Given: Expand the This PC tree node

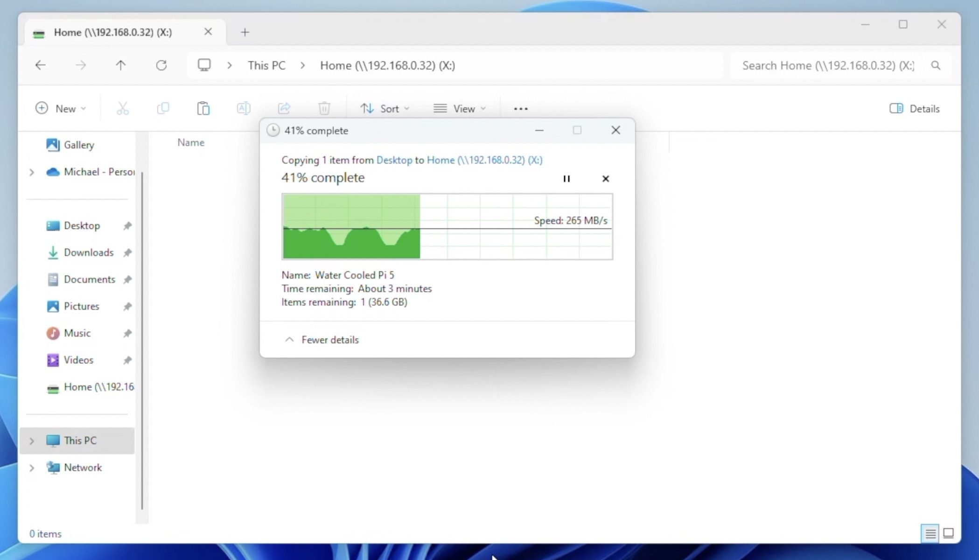Looking at the screenshot, I should (x=32, y=441).
